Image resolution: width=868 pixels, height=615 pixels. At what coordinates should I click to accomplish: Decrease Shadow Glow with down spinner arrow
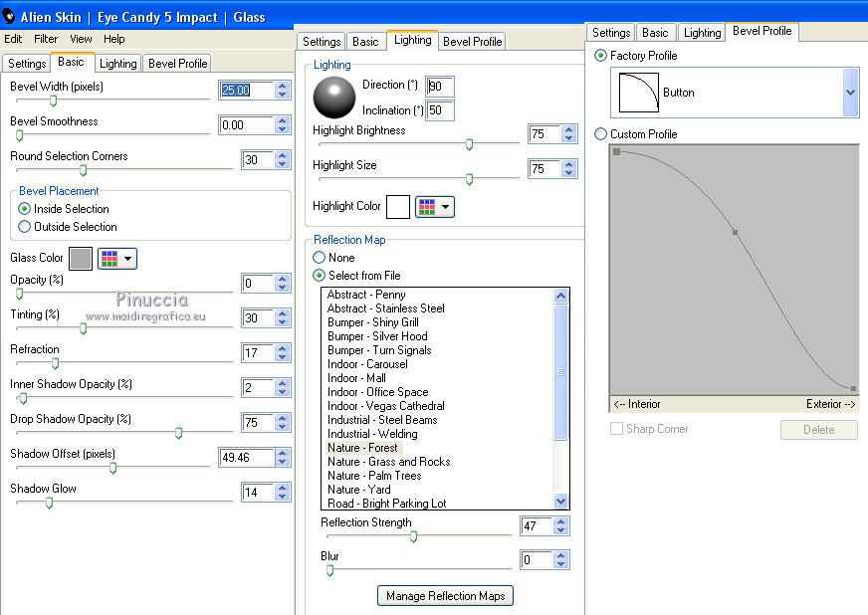tap(283, 497)
